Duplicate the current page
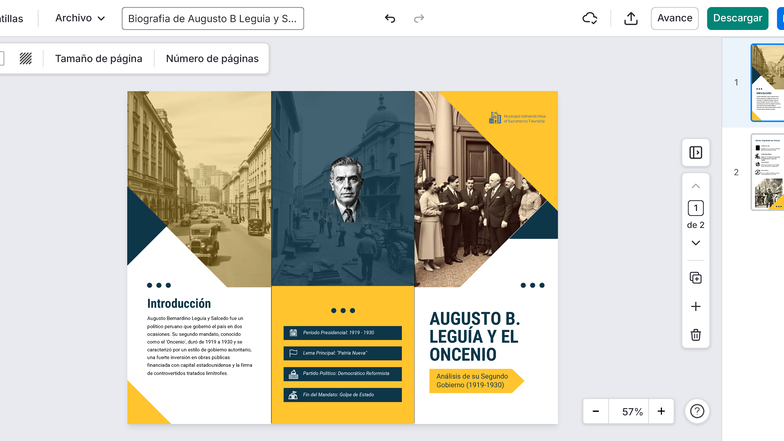 click(696, 278)
